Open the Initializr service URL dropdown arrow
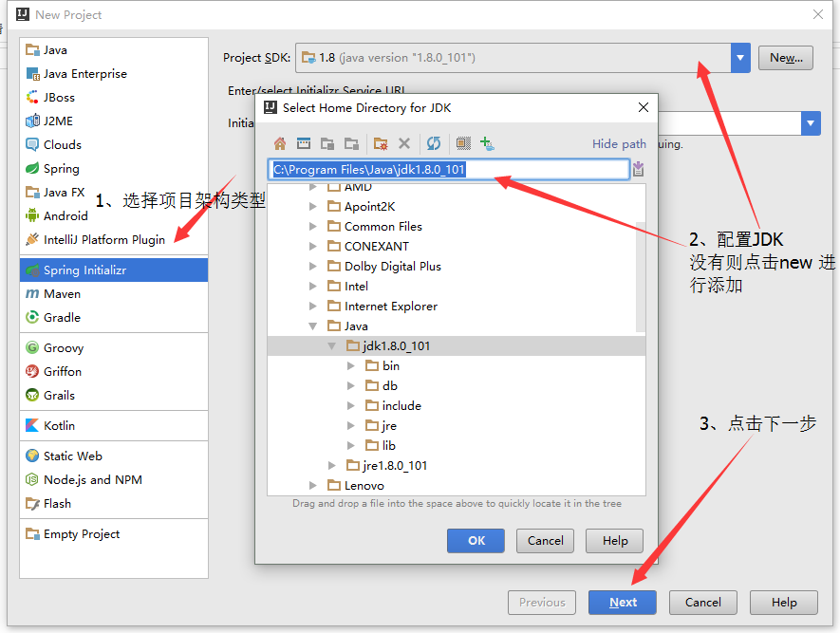Viewport: 840px width, 633px height. [x=811, y=123]
